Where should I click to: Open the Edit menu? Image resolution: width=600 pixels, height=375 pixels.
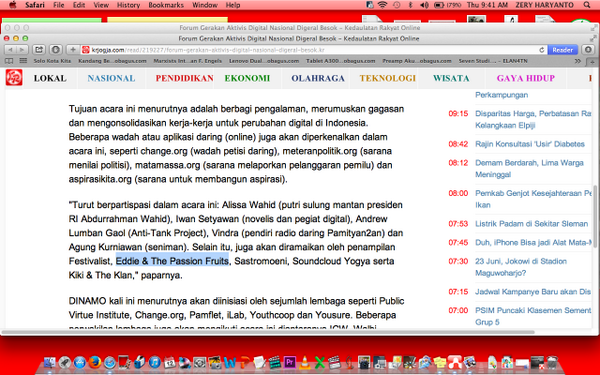79,5
